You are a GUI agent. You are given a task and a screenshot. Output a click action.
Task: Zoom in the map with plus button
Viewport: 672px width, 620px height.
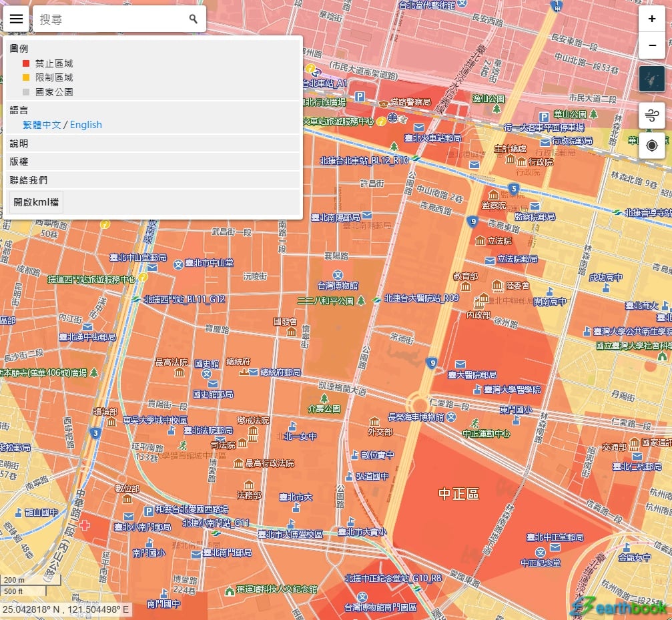(x=651, y=19)
